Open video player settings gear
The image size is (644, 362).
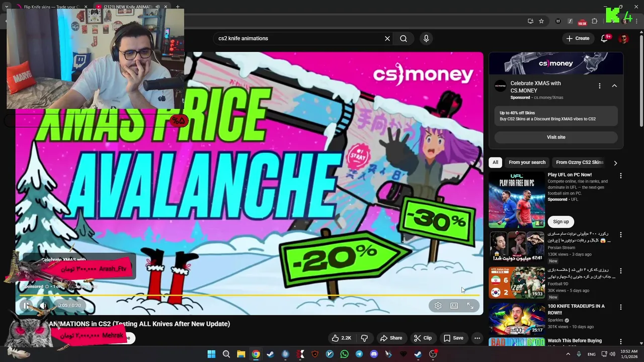(438, 306)
